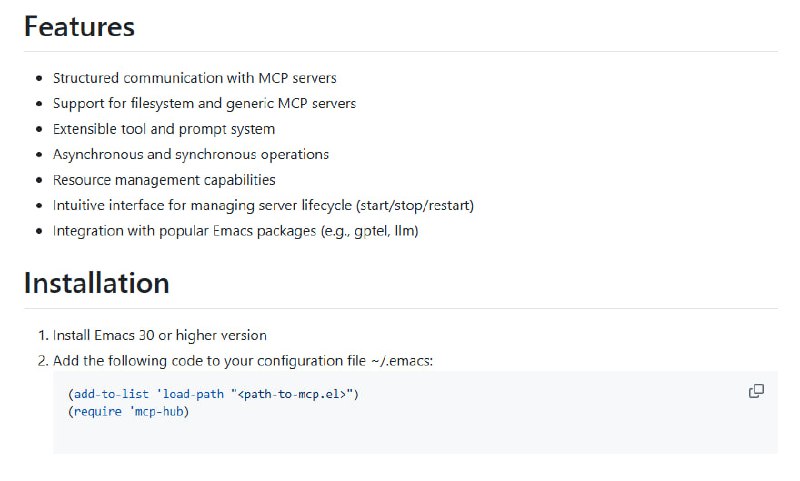The height and width of the screenshot is (481, 800).
Task: Click the (require 'mcp-hub) code line
Action: (128, 411)
